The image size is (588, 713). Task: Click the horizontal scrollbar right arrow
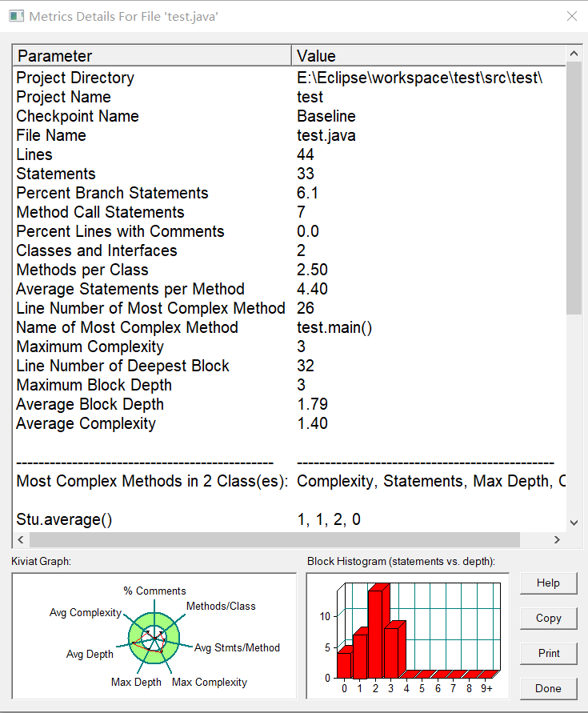click(x=557, y=540)
